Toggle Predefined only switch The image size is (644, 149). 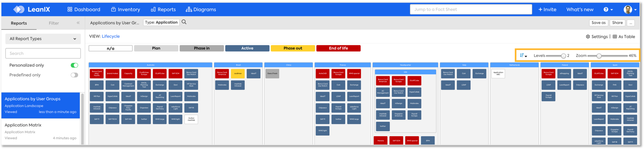pos(74,75)
